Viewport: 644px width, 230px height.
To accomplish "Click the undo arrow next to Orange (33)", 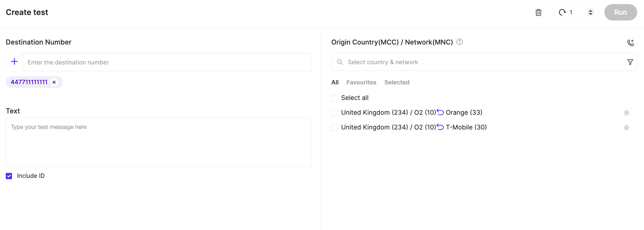I will click(x=441, y=112).
